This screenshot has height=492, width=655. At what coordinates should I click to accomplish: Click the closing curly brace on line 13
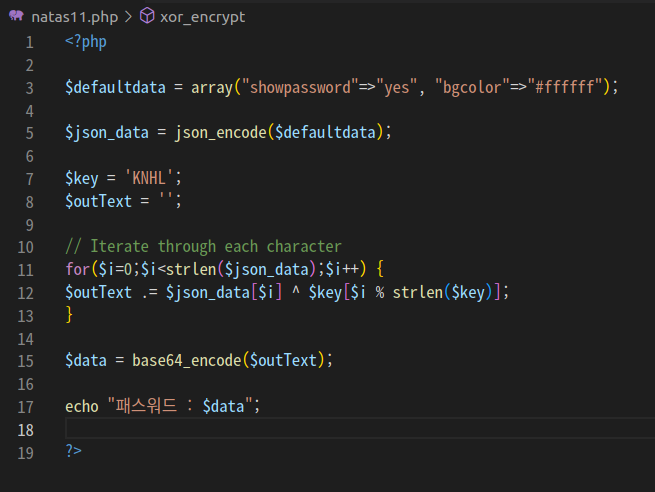69,314
